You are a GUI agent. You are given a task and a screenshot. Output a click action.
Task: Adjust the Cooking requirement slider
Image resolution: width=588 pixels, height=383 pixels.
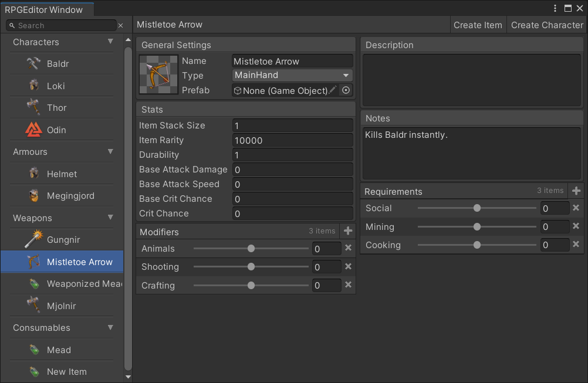tap(477, 245)
